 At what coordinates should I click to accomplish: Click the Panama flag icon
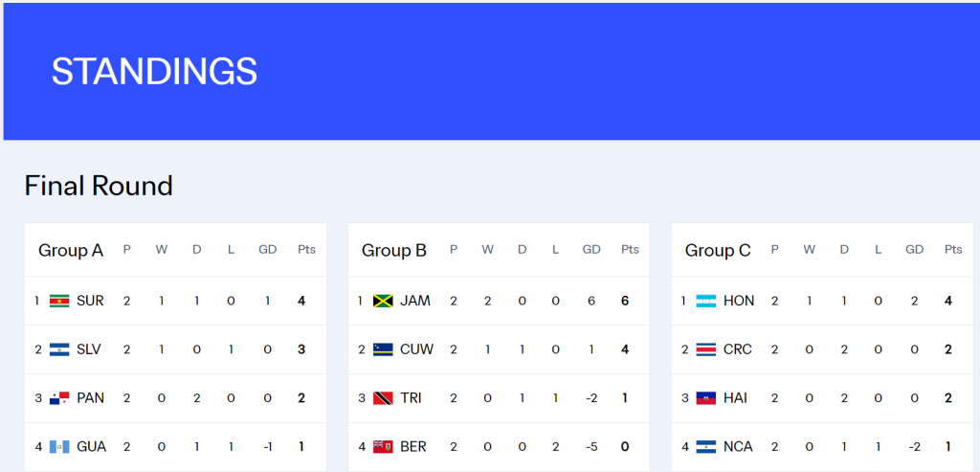[59, 398]
